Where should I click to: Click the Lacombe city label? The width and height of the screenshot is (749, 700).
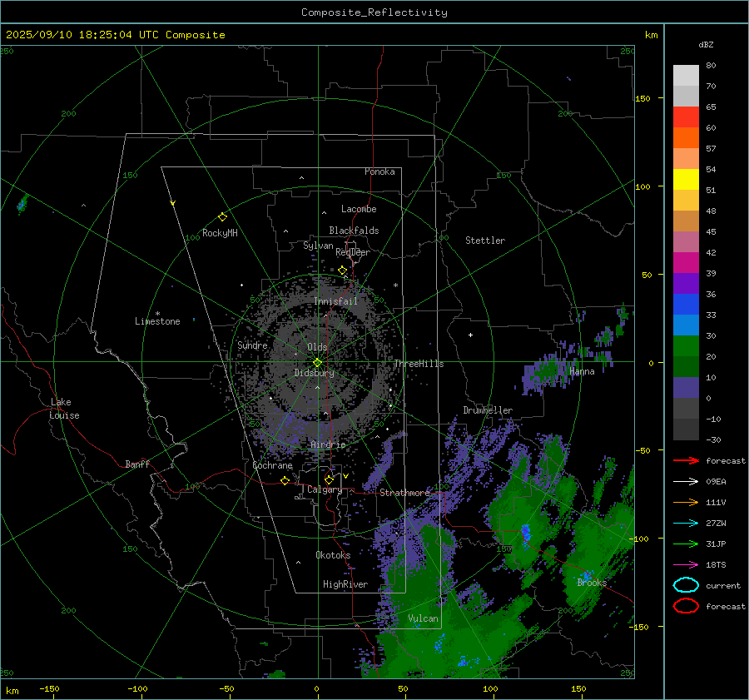pos(359,209)
